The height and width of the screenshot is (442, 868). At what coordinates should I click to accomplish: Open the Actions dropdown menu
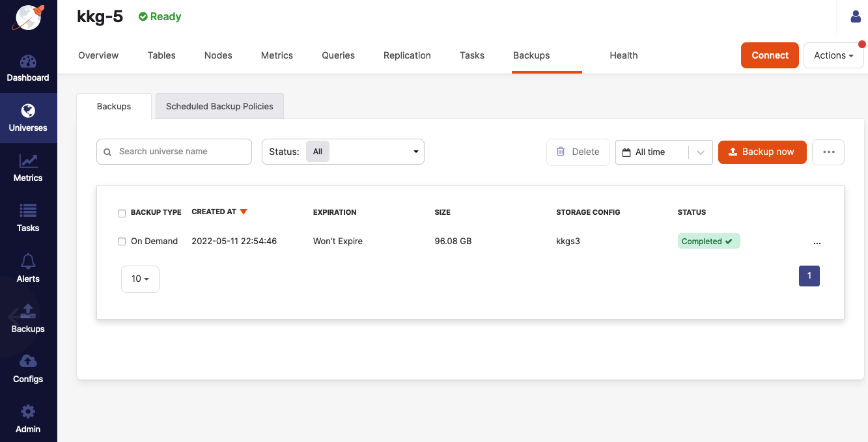(833, 55)
